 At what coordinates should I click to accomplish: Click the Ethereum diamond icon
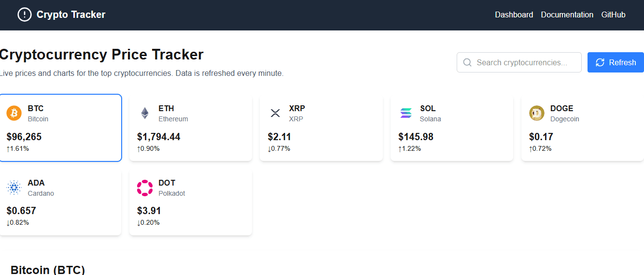(145, 113)
